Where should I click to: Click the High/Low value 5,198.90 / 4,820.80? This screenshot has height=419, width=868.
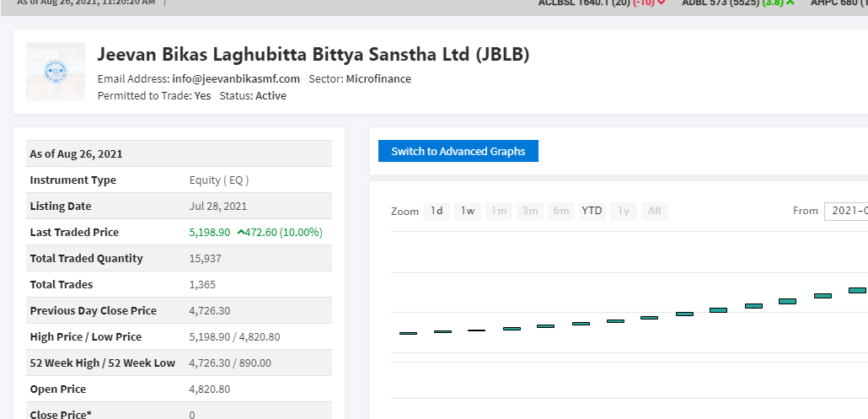pos(237,336)
